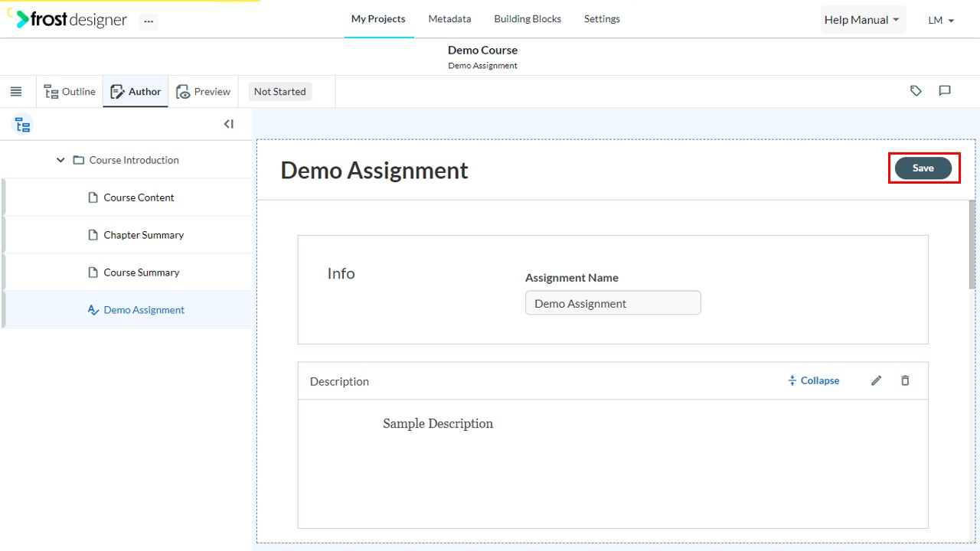Viewport: 980px width, 551px height.
Task: Switch to Preview view
Action: [x=203, y=92]
